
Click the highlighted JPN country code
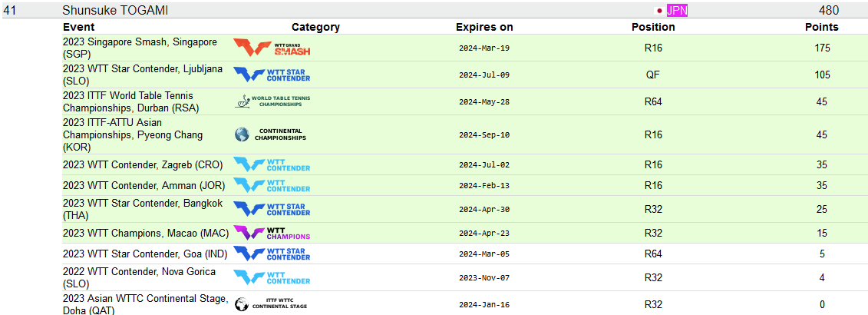(x=677, y=10)
